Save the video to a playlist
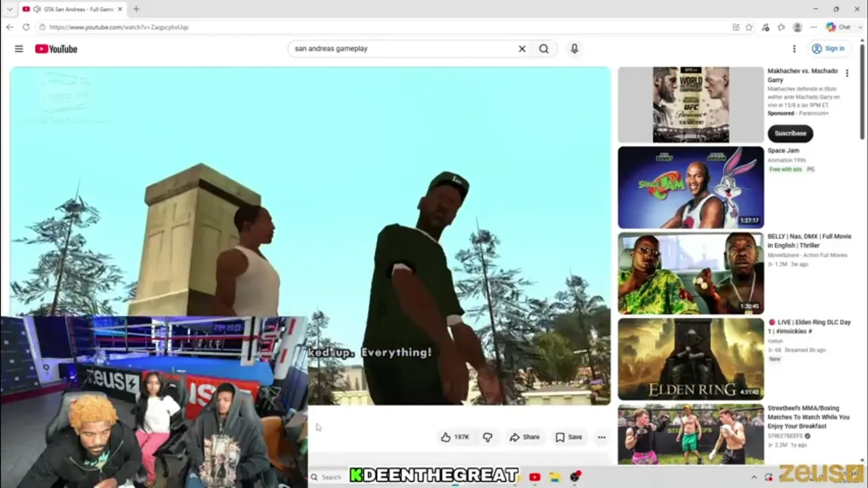The height and width of the screenshot is (488, 868). coord(569,437)
